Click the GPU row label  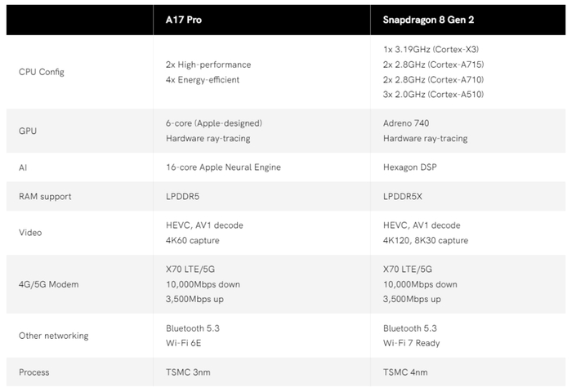[28, 131]
